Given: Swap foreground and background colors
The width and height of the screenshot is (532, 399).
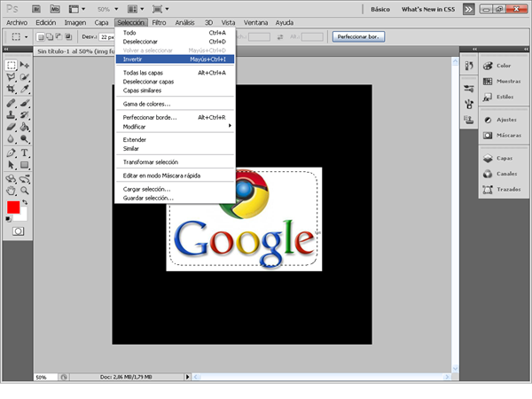Looking at the screenshot, I should [24, 202].
